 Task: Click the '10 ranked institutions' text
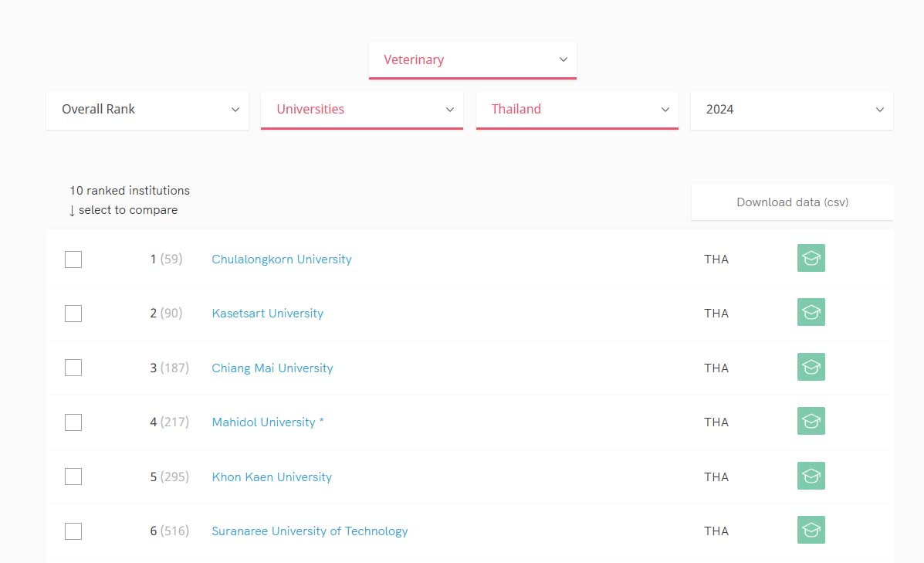coord(130,191)
